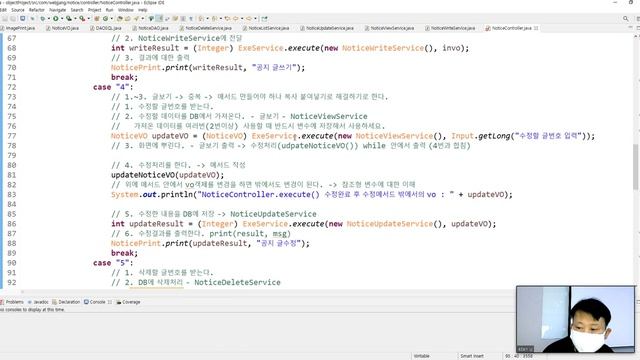Screen dimensions: 640x360
Task: Switch to the ImagePrint.java editor tab
Action: click(x=18, y=28)
